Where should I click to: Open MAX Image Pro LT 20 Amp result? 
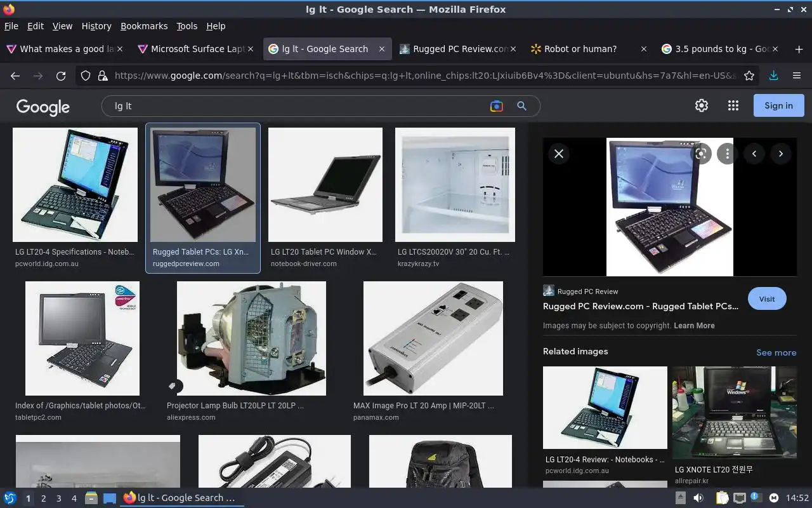[433, 338]
